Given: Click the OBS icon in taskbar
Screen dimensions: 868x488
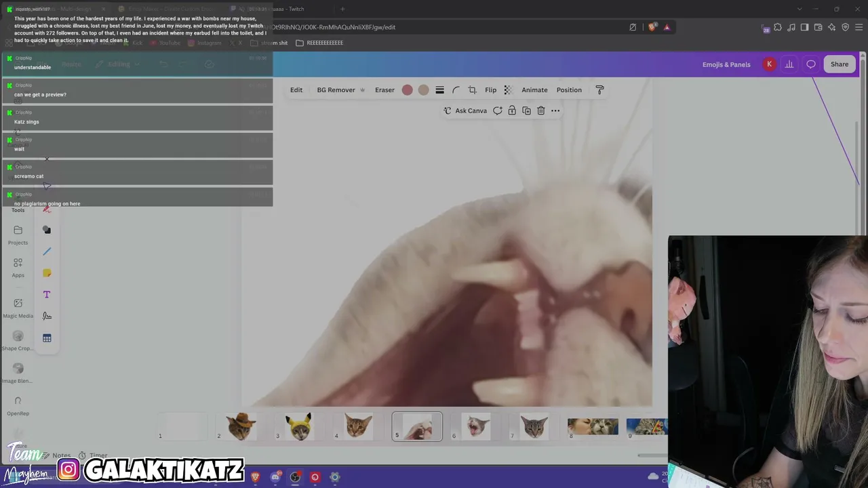Looking at the screenshot, I should 295,477.
